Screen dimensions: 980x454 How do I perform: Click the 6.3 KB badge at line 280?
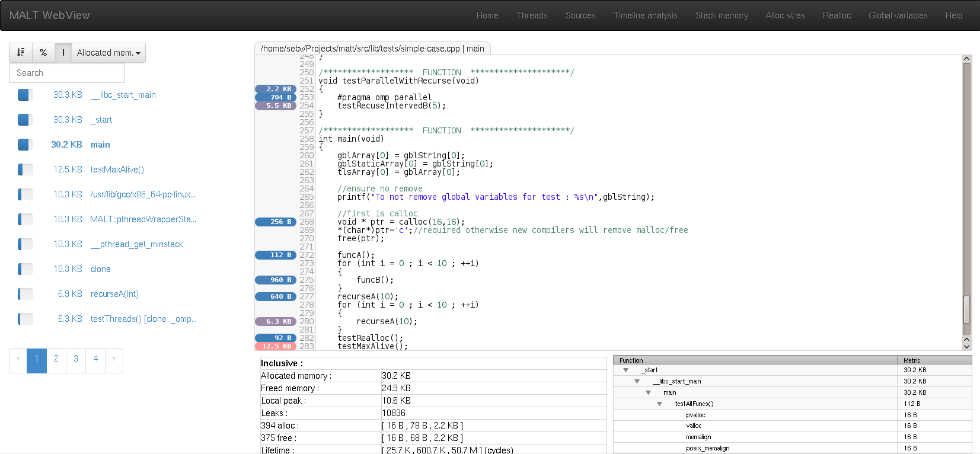click(x=276, y=321)
